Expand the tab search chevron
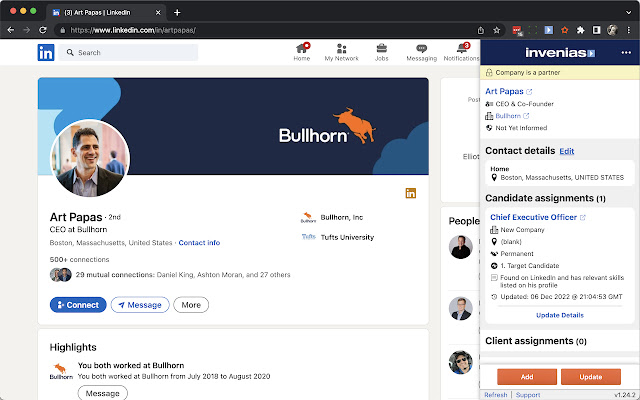The width and height of the screenshot is (640, 400). pyautogui.click(x=629, y=13)
